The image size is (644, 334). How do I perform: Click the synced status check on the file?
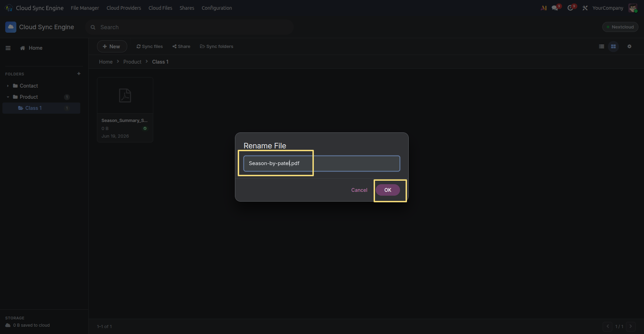145,129
